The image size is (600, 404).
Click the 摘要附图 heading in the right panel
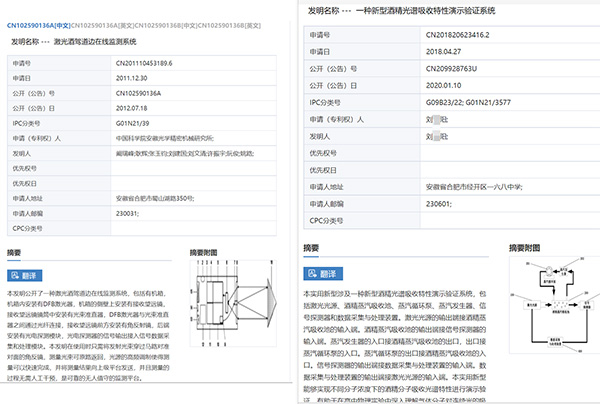point(525,248)
